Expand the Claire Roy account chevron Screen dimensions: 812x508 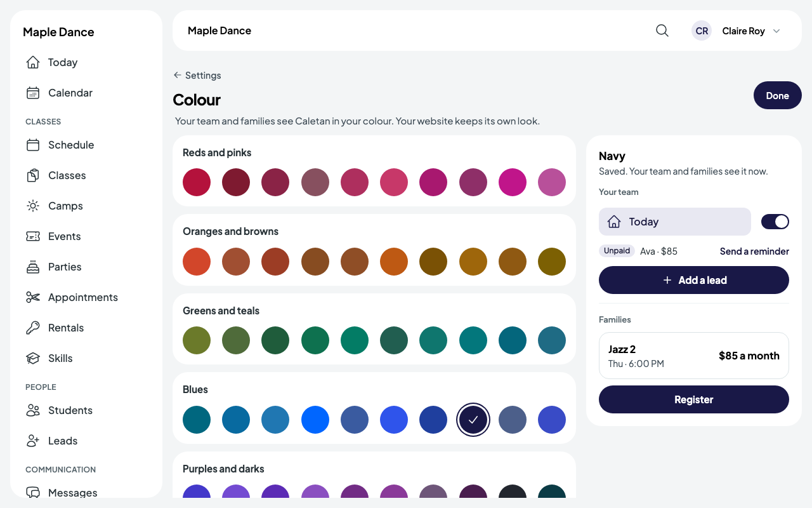click(x=776, y=31)
